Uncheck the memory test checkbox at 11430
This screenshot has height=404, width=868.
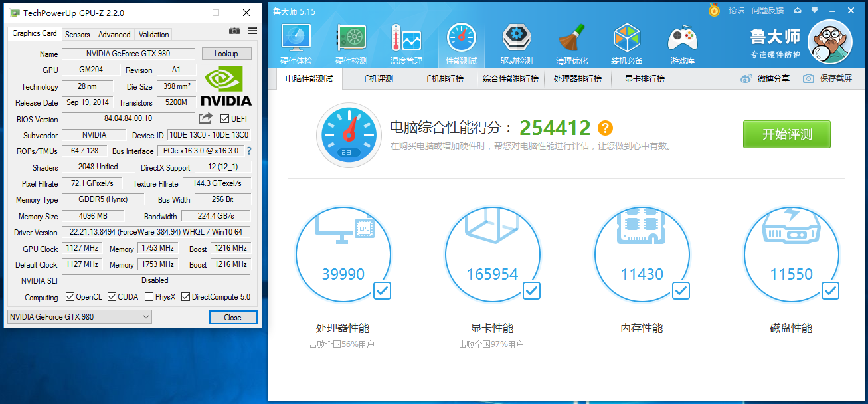(x=681, y=290)
